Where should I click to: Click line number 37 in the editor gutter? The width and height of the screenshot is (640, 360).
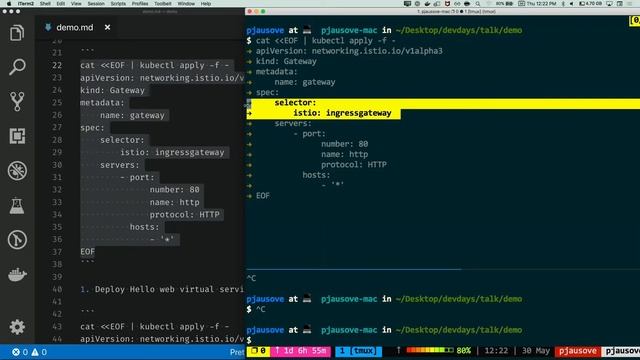pyautogui.click(x=57, y=252)
